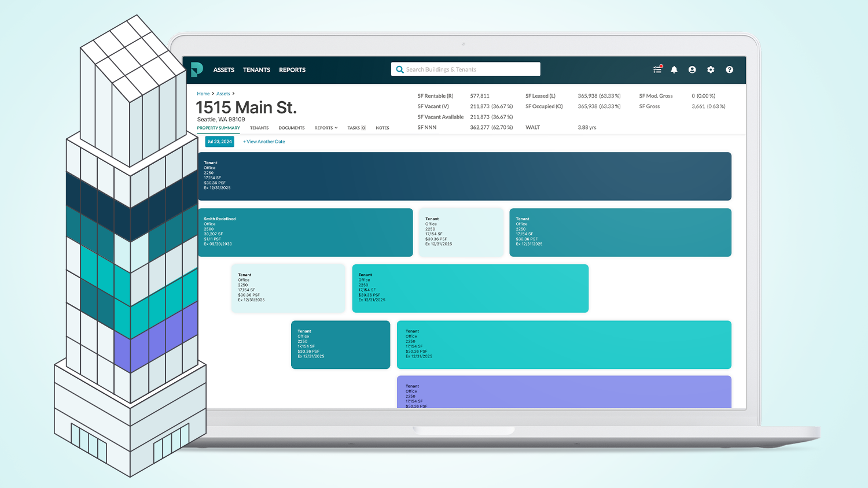Click the Assets breadcrumb link
The height and width of the screenshot is (488, 868).
coord(223,94)
